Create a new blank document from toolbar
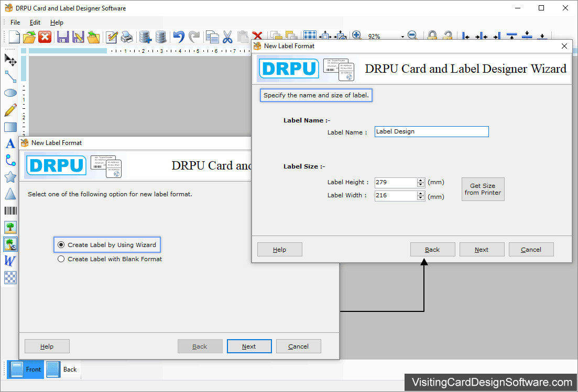The height and width of the screenshot is (392, 578). coord(14,37)
